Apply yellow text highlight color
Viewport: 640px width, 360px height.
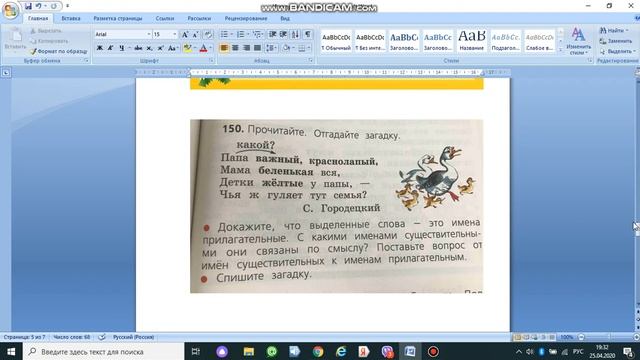[x=187, y=48]
